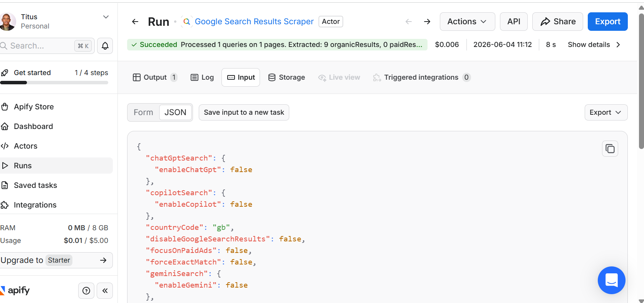This screenshot has width=644, height=303.
Task: Click the Succeeded status message
Action: (277, 45)
